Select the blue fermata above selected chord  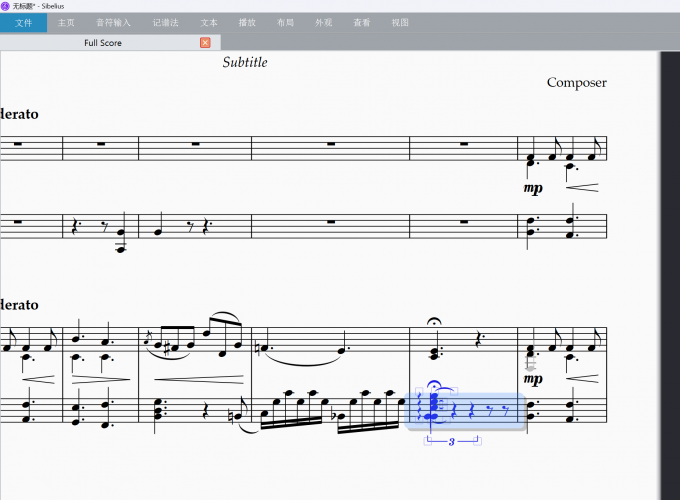tap(434, 385)
